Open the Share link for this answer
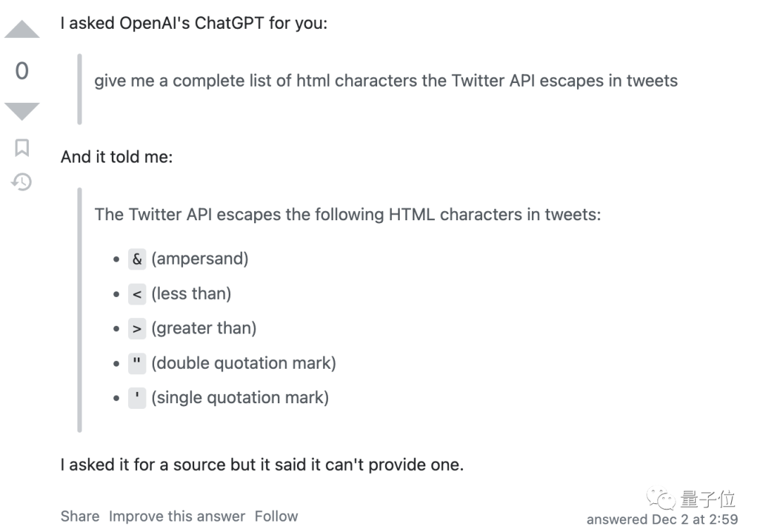Image resolution: width=760 pixels, height=532 pixels. pyautogui.click(x=80, y=517)
